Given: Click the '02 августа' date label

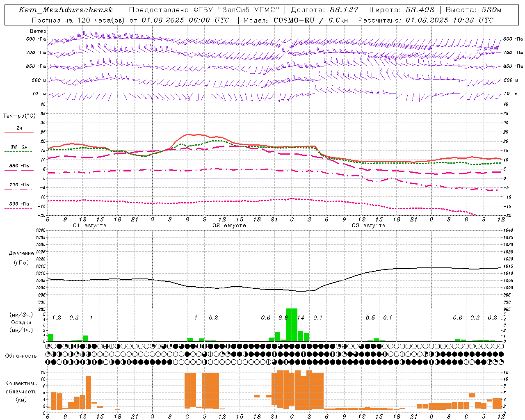Looking at the screenshot, I should click(x=229, y=226).
